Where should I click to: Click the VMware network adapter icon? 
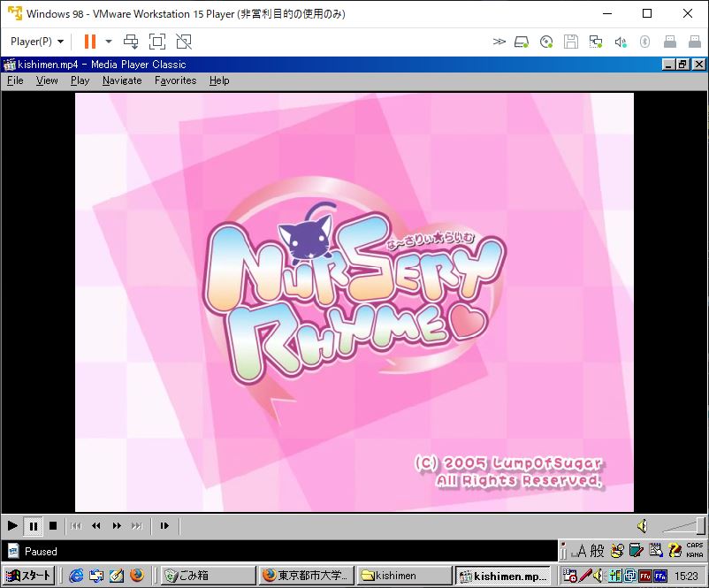pos(596,42)
